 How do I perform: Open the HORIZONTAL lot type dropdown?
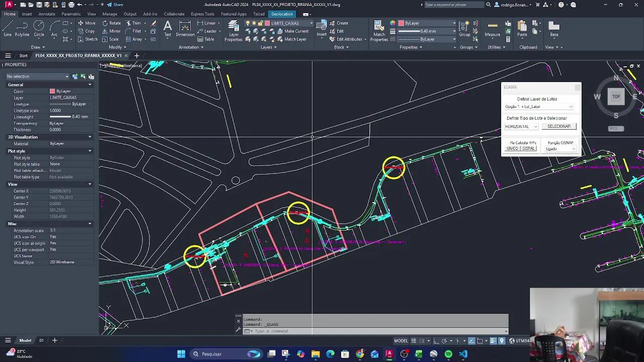point(521,127)
